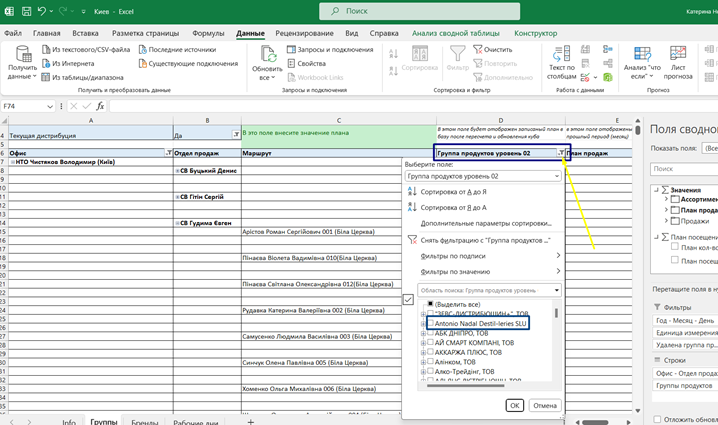Open Дополнительные параметры сортировки option
The width and height of the screenshot is (718, 425).
click(x=486, y=223)
